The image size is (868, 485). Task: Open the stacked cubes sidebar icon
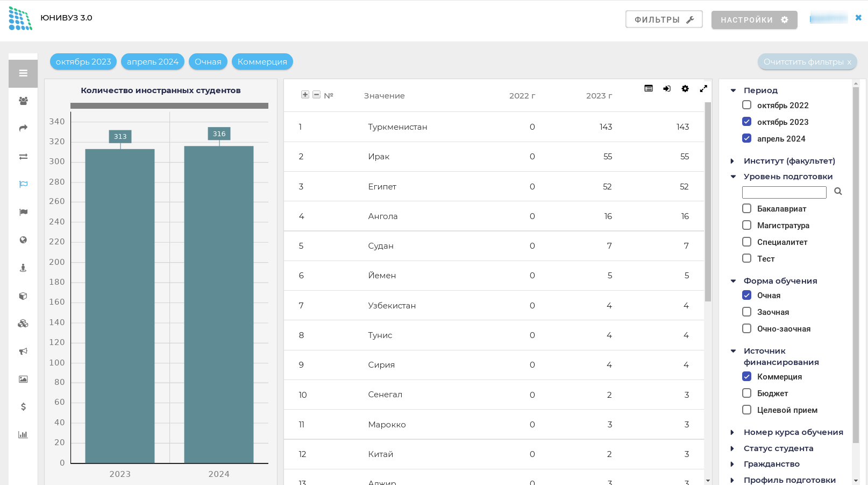pos(23,324)
